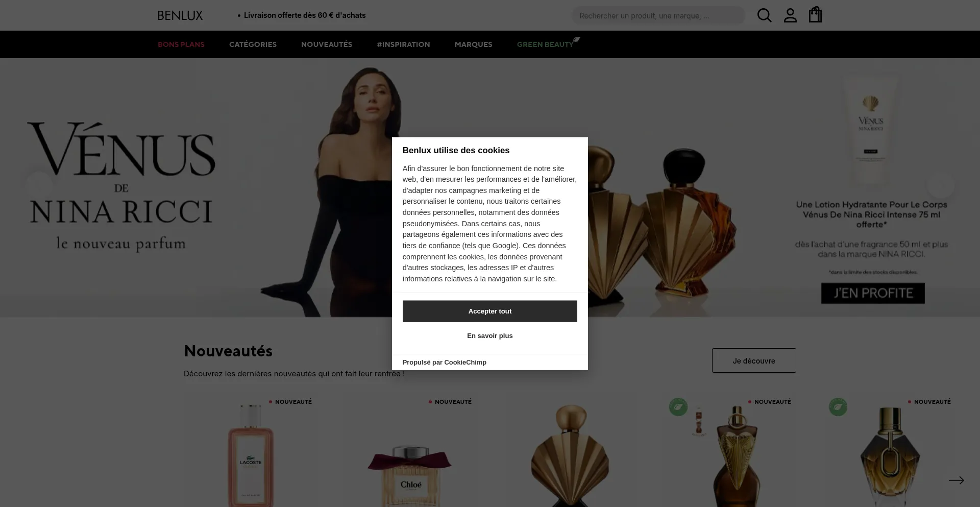Click the BENLUX logo

pos(180,16)
